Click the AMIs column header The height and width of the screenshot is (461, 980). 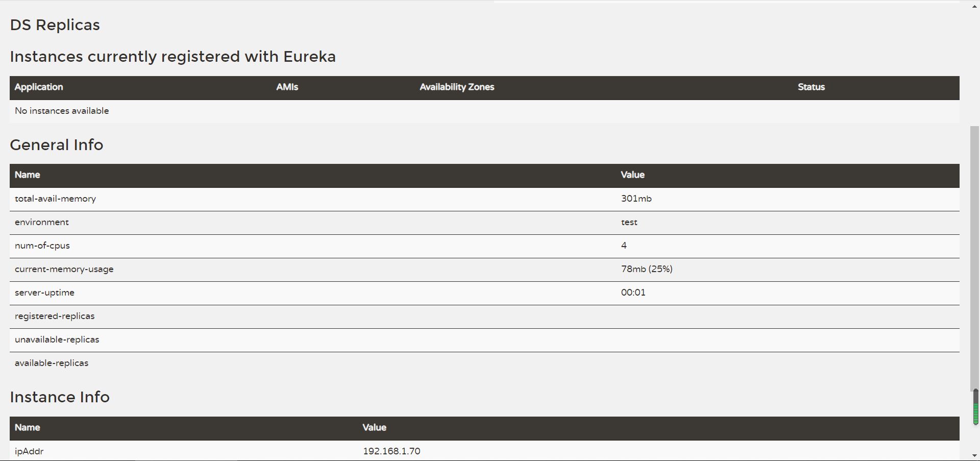(x=287, y=87)
